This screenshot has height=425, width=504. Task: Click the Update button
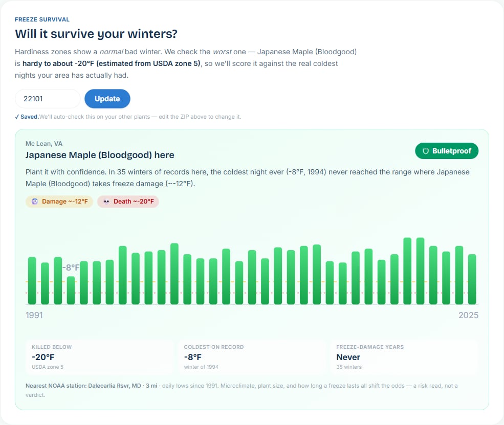[x=107, y=99]
